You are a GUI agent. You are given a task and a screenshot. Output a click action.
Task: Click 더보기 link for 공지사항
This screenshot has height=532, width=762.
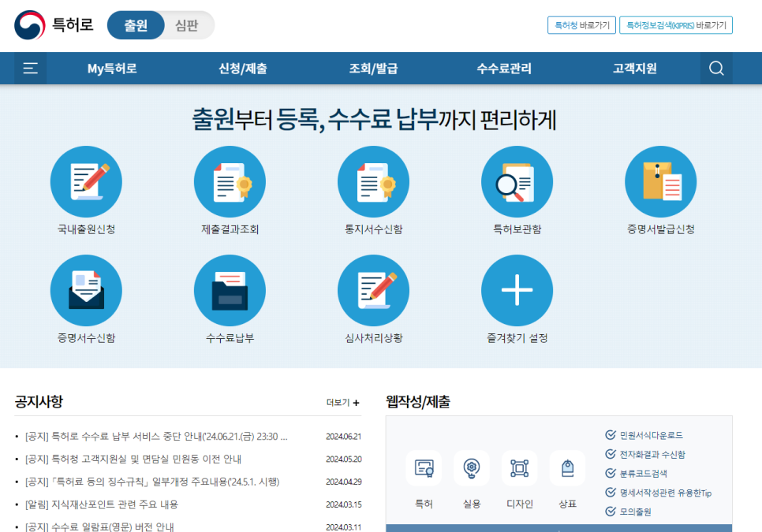tap(343, 403)
